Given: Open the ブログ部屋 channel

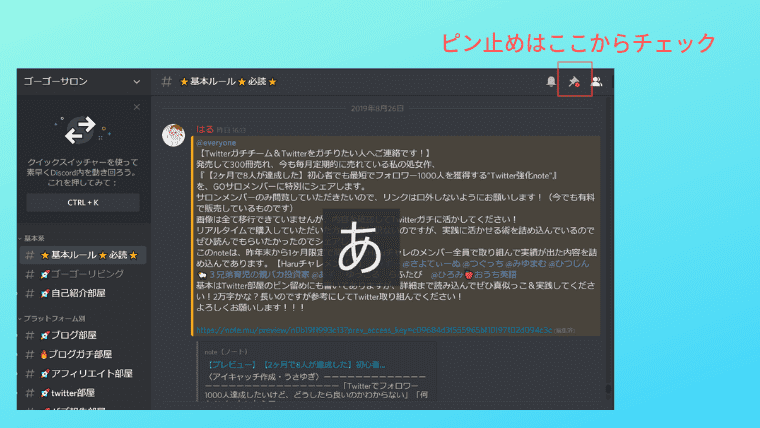Looking at the screenshot, I should [83, 335].
